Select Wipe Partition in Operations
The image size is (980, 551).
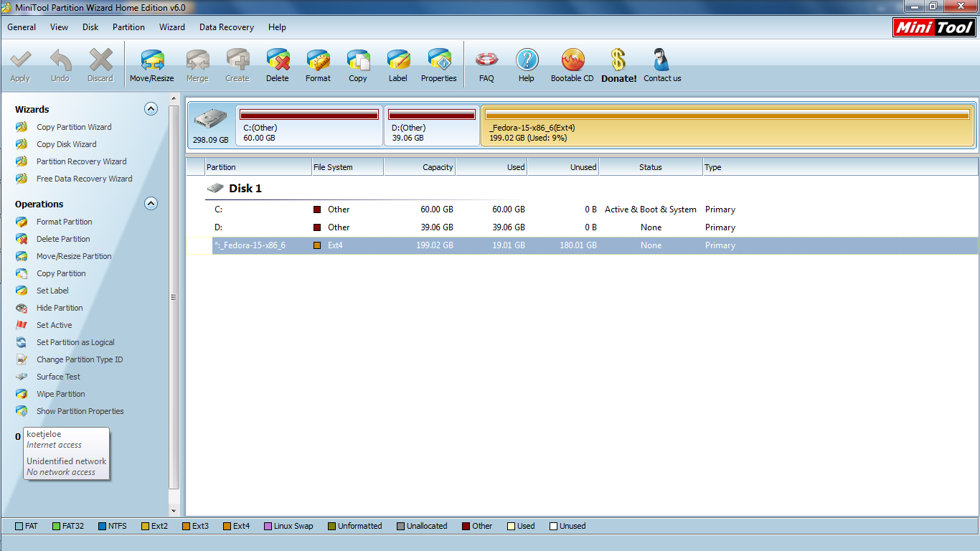60,394
